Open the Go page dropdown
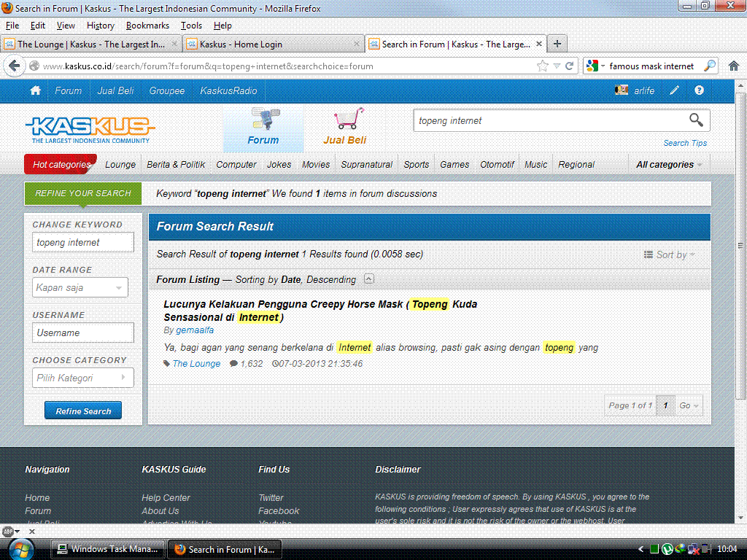 click(x=689, y=405)
